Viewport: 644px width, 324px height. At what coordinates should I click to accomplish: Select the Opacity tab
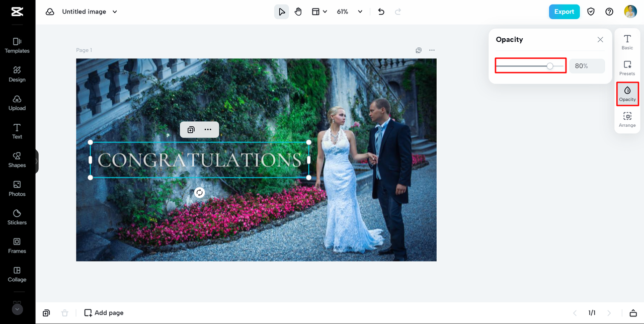point(627,94)
